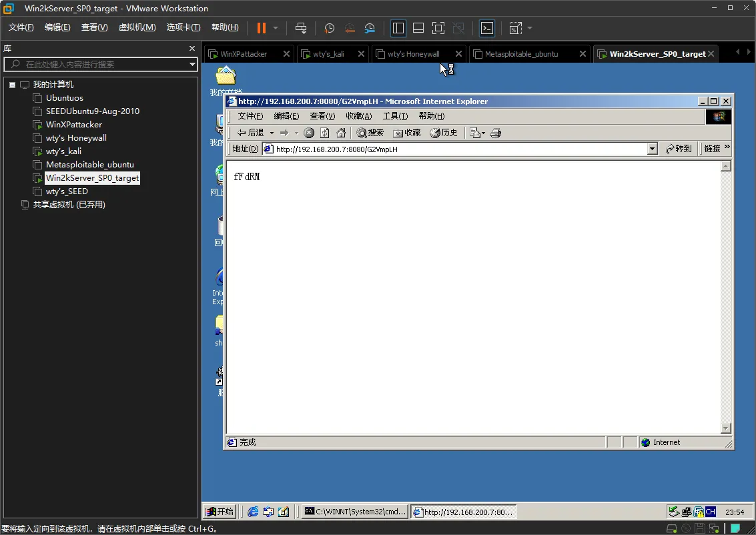Open the IE 收藏 favorites toolbar button
This screenshot has height=535, width=756.
pos(407,133)
